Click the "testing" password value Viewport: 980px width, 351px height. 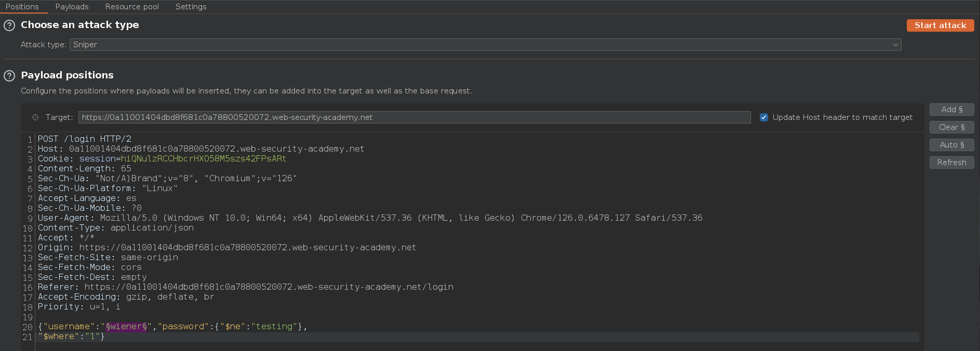point(274,327)
